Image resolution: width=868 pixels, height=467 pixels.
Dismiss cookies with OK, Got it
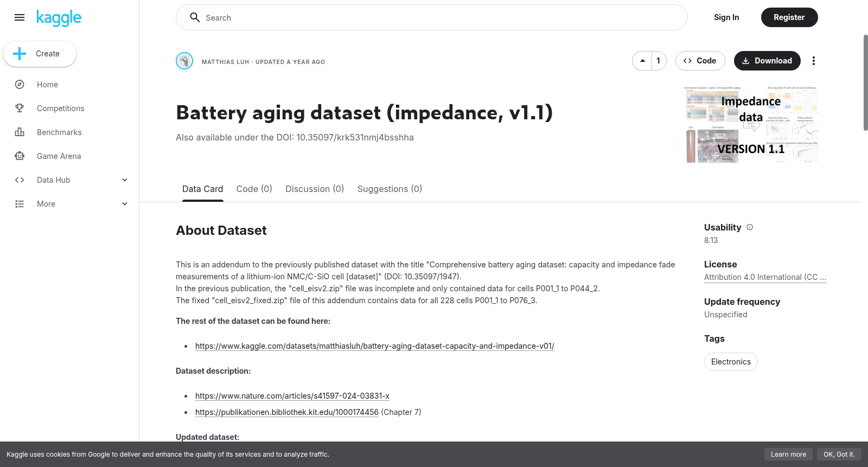point(839,455)
